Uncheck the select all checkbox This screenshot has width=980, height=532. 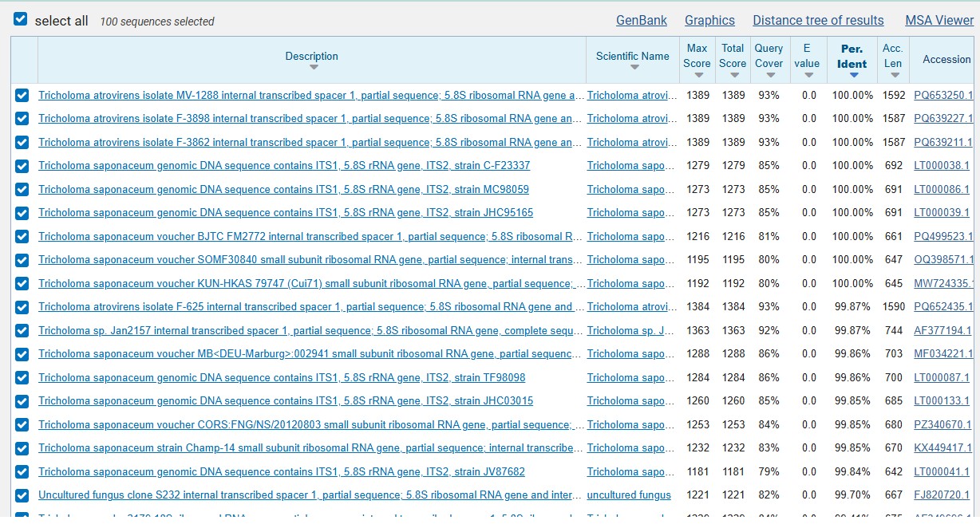tap(21, 19)
